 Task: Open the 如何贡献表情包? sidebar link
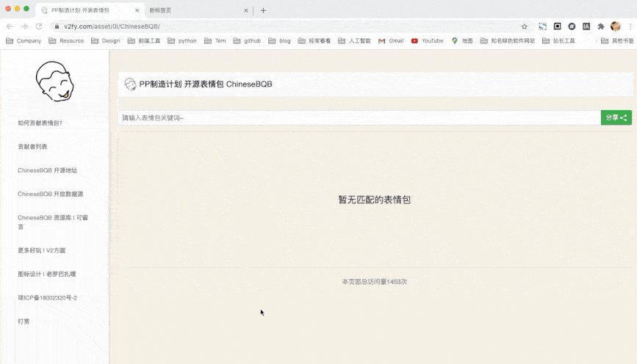[x=40, y=123]
